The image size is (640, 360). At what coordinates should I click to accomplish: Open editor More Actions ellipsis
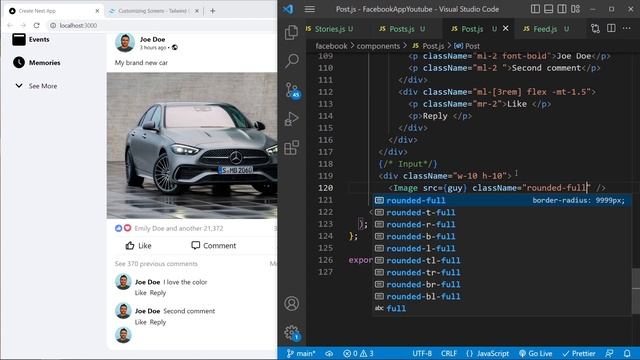(627, 28)
